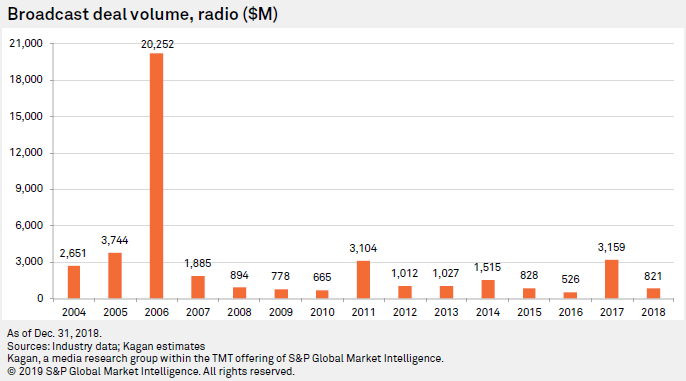Click the 2016 bar valued 526
The height and width of the screenshot is (381, 686).
coord(570,295)
